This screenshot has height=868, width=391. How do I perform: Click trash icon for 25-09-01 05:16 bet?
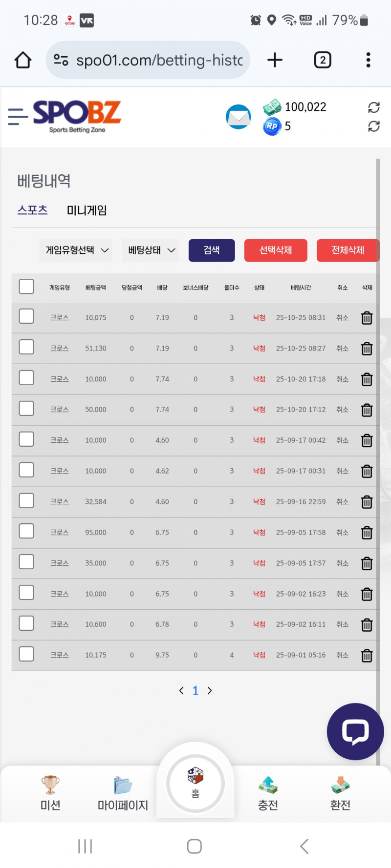pos(367,655)
